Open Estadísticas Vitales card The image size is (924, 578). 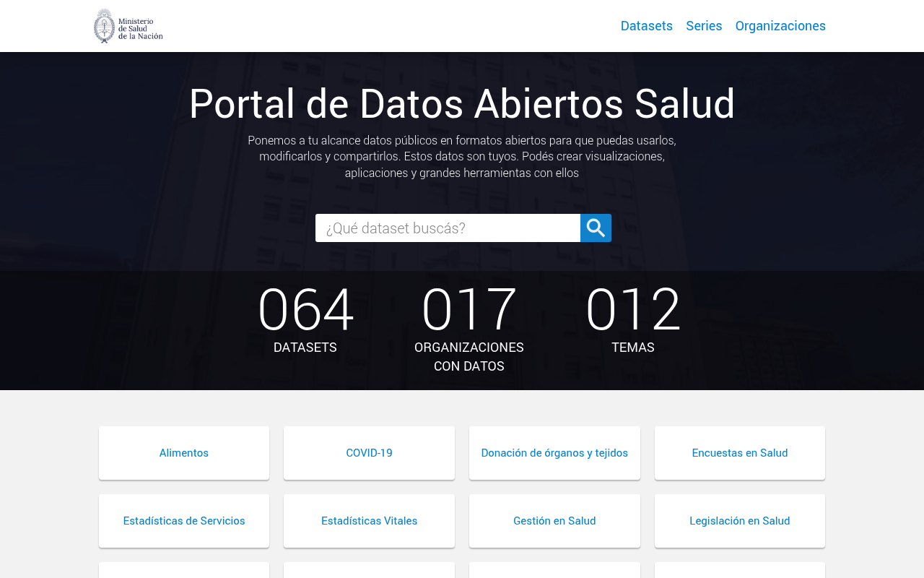[369, 521]
